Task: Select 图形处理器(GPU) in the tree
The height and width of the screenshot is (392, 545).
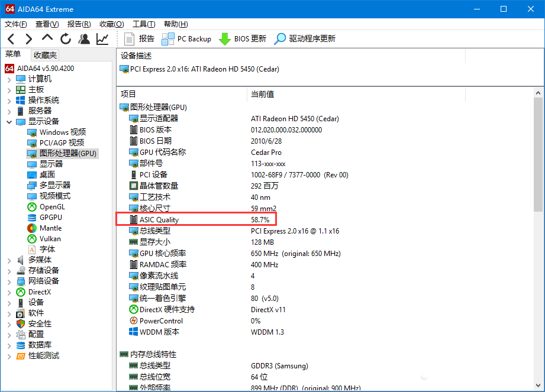Action: tap(68, 154)
